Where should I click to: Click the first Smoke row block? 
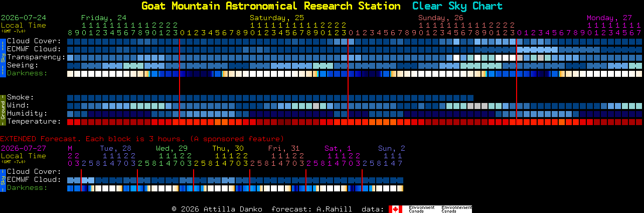[x=70, y=97]
